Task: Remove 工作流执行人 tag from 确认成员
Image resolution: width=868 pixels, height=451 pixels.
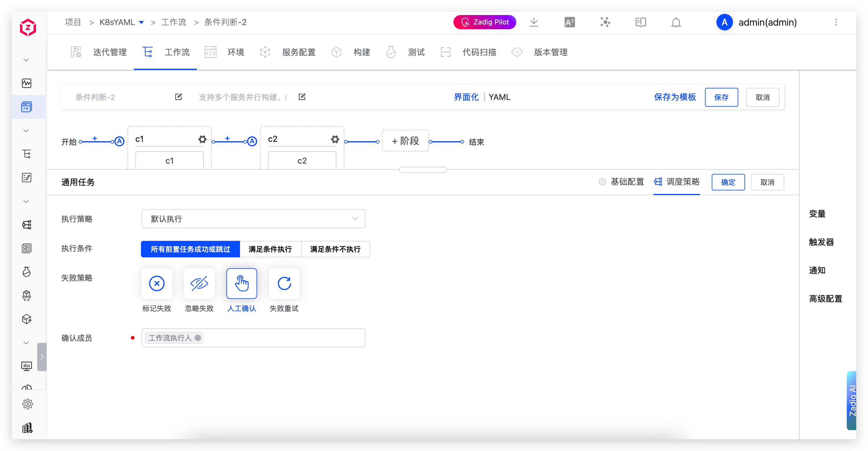Action: point(198,338)
